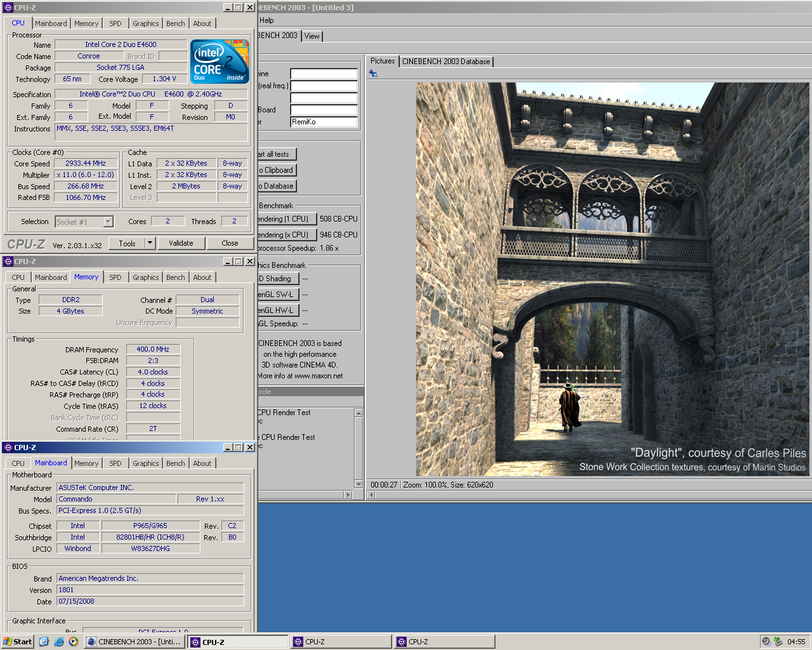Click the console scrollbar down arrow
812x650 pixels.
[358, 484]
